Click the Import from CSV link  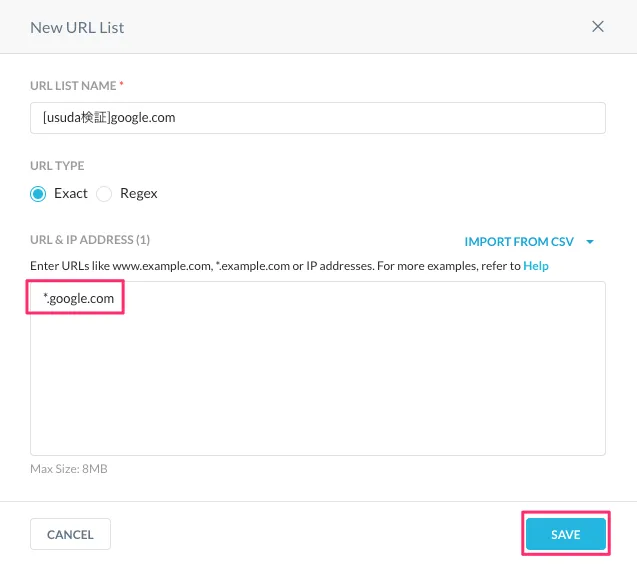click(x=520, y=242)
